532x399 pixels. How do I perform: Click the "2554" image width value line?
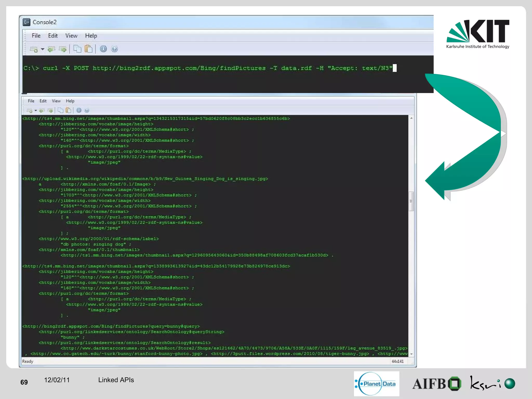click(x=129, y=206)
